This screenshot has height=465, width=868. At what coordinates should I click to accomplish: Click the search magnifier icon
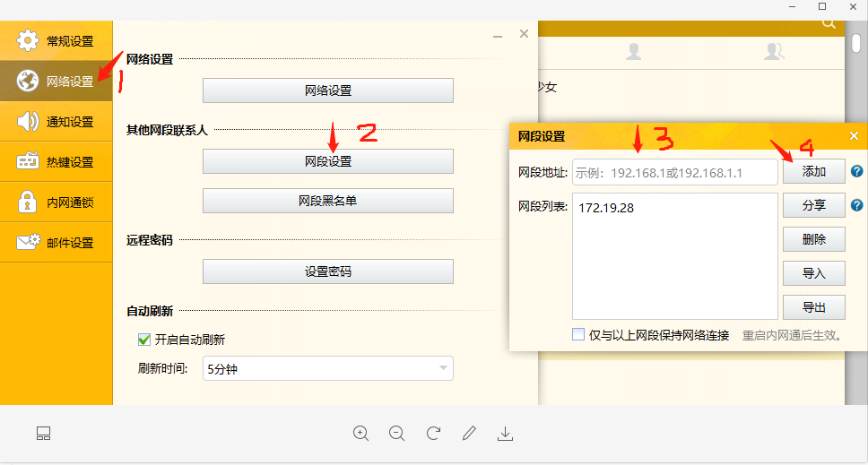pos(829,23)
